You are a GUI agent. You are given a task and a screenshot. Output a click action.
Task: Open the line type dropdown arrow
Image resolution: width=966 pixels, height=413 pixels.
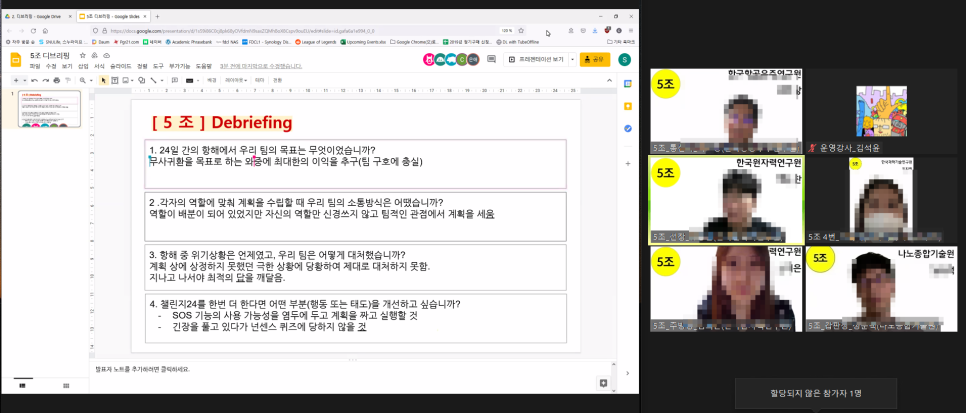tap(162, 80)
